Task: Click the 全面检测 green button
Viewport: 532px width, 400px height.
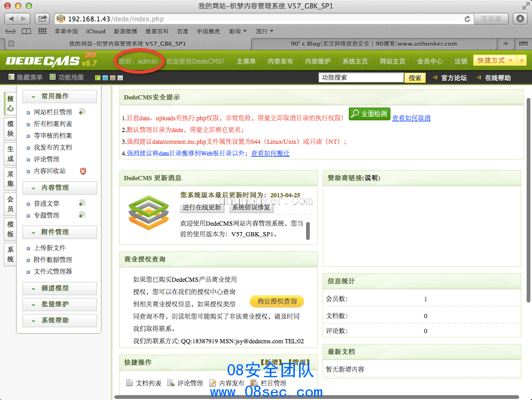Action: point(370,114)
